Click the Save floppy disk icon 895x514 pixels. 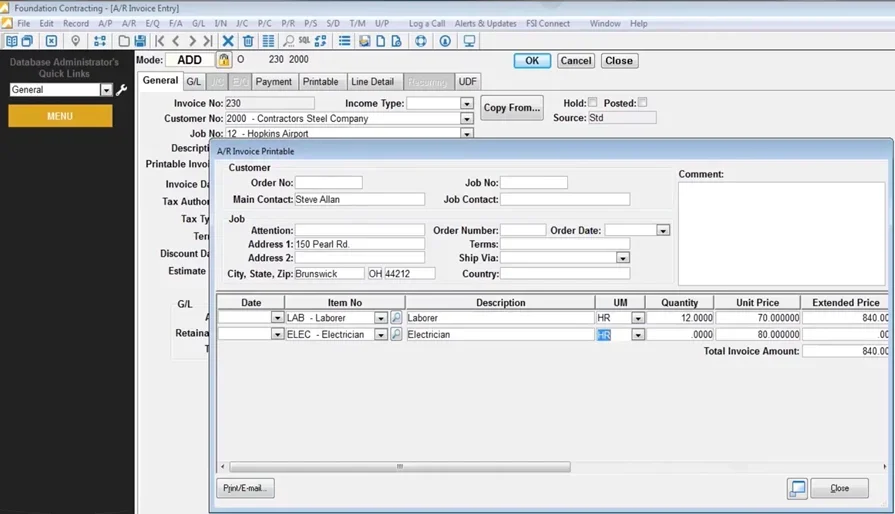click(140, 41)
